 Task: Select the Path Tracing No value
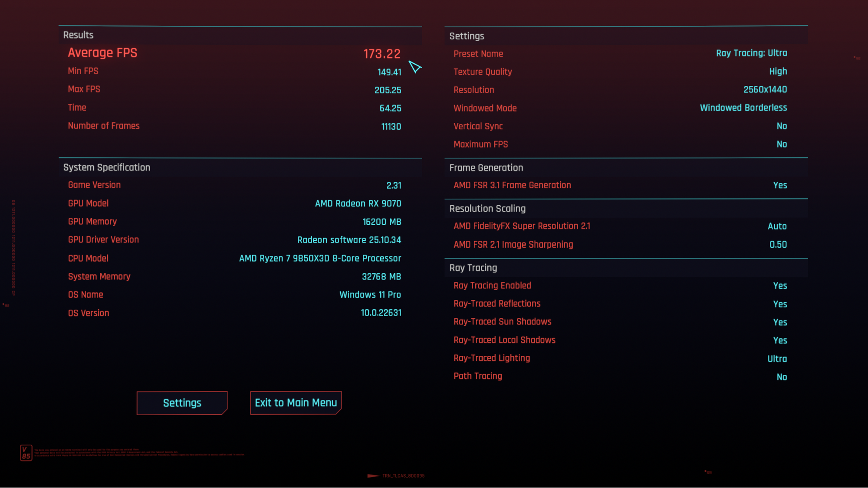(x=781, y=377)
